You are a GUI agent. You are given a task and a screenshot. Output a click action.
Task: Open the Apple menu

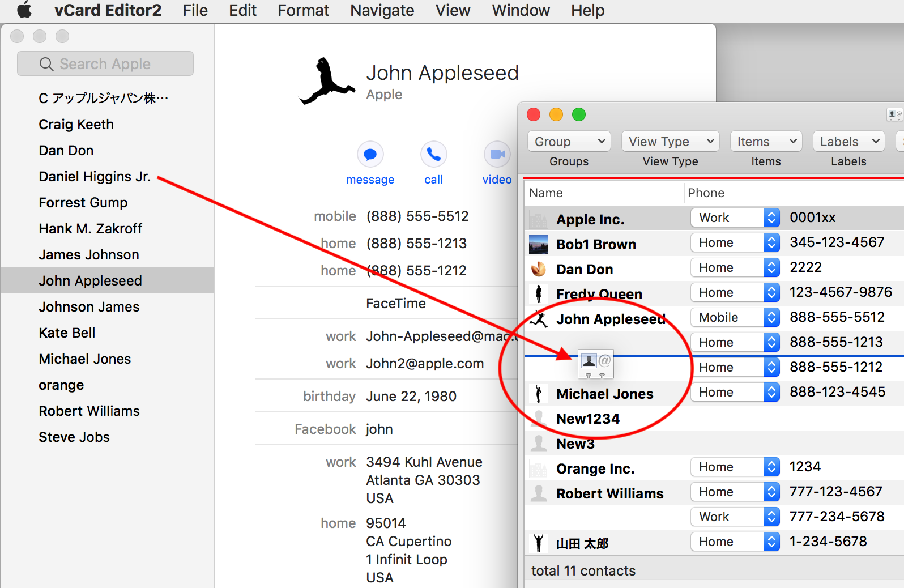(x=24, y=10)
